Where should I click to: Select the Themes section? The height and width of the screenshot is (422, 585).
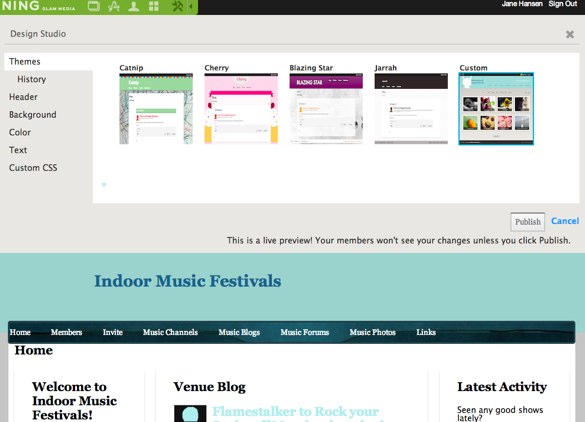25,62
